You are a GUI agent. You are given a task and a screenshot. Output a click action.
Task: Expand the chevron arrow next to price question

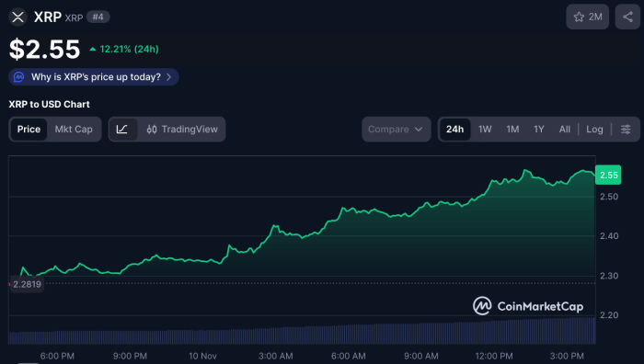[168, 77]
